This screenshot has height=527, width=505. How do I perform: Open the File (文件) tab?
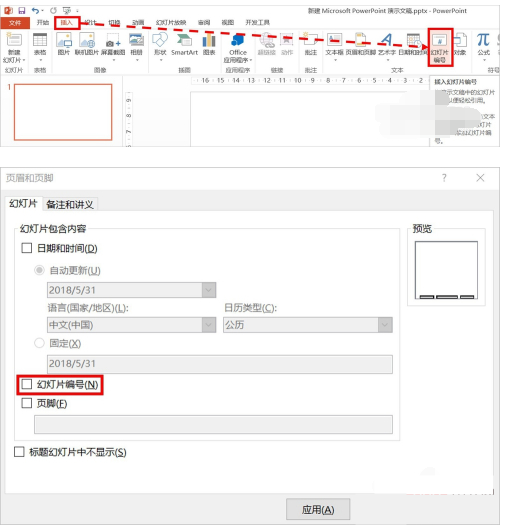(x=15, y=23)
